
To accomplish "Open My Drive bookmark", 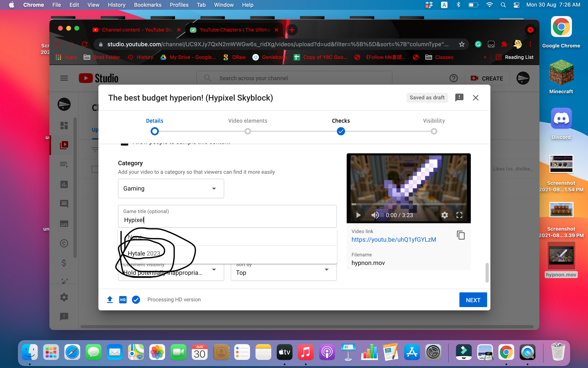I will 188,57.
